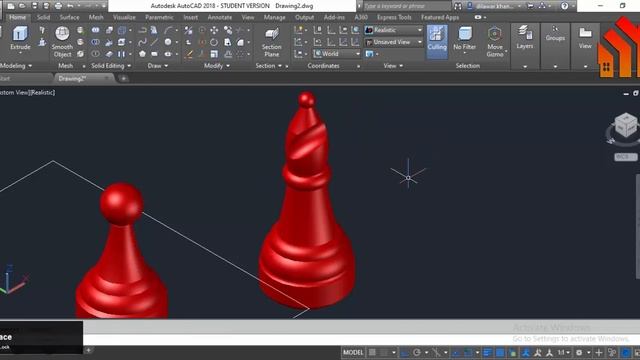
Task: Open workspace switching gear in status bar
Action: [x=579, y=352]
